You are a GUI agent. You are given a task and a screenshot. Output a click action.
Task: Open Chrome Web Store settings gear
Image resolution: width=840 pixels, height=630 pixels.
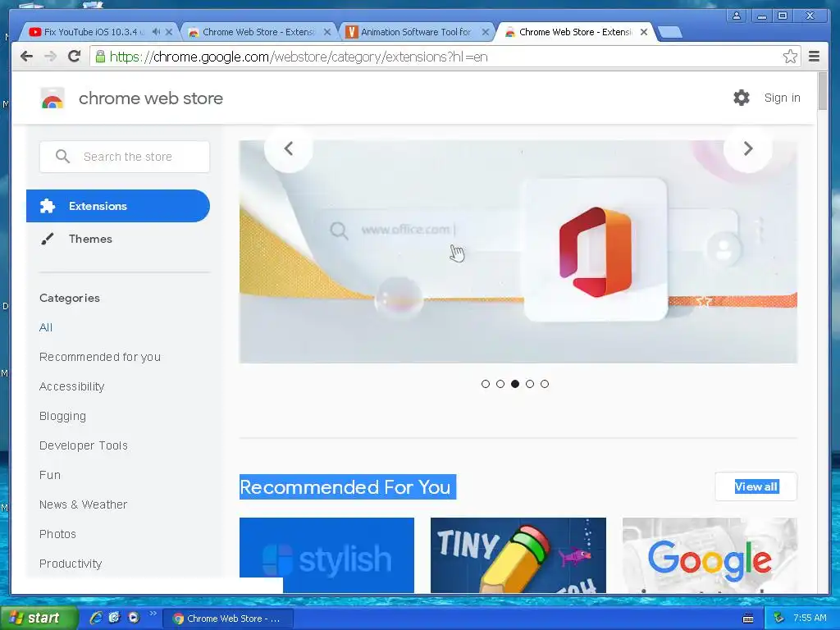(x=742, y=98)
